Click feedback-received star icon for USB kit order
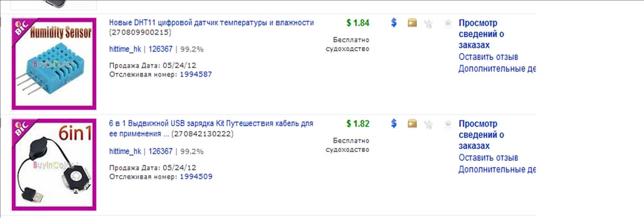 pyautogui.click(x=448, y=124)
